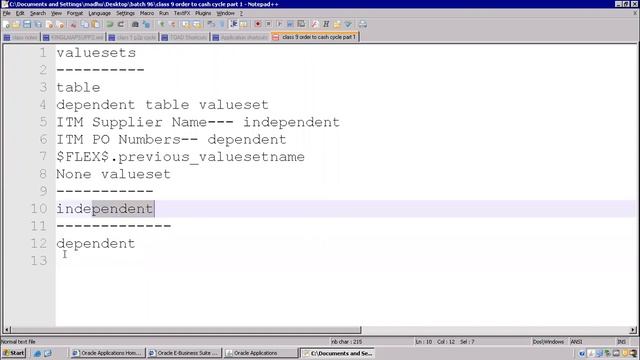
Task: Open the Edit menu
Action: (x=20, y=13)
